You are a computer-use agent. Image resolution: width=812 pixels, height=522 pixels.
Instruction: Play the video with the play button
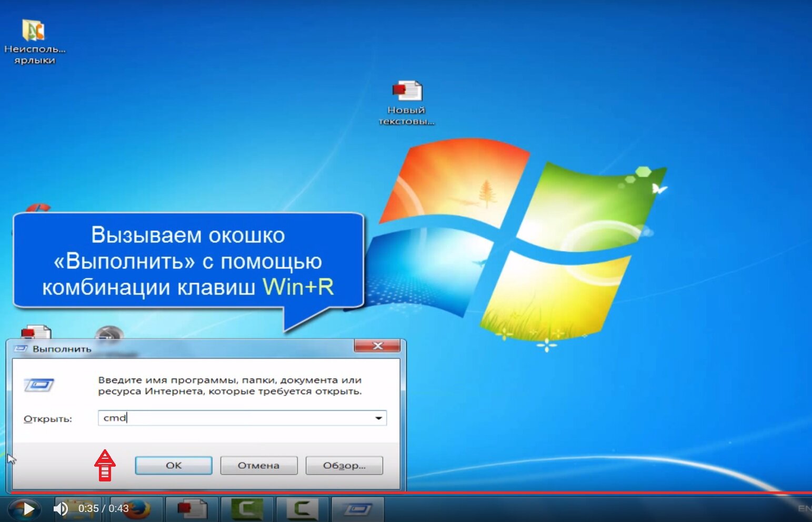28,509
